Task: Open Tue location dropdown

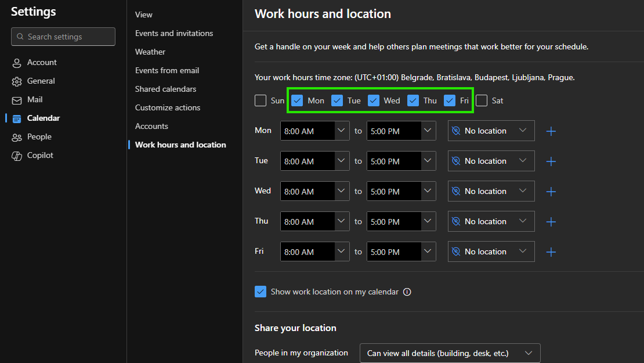Action: (491, 161)
